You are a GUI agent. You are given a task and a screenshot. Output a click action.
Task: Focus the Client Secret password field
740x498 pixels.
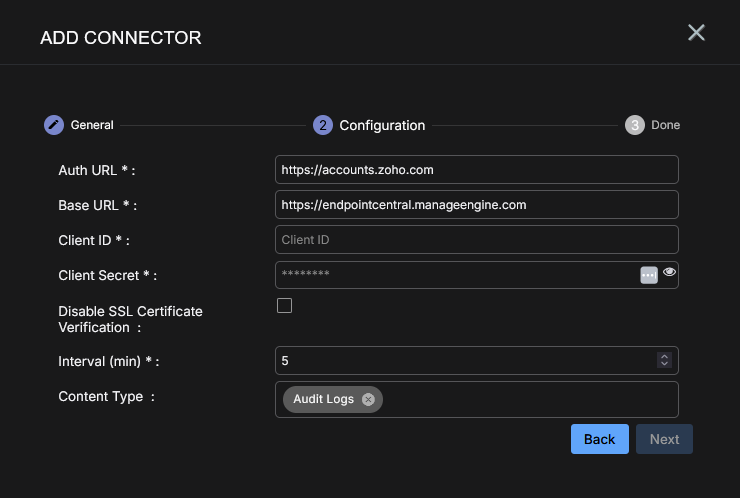pyautogui.click(x=455, y=275)
